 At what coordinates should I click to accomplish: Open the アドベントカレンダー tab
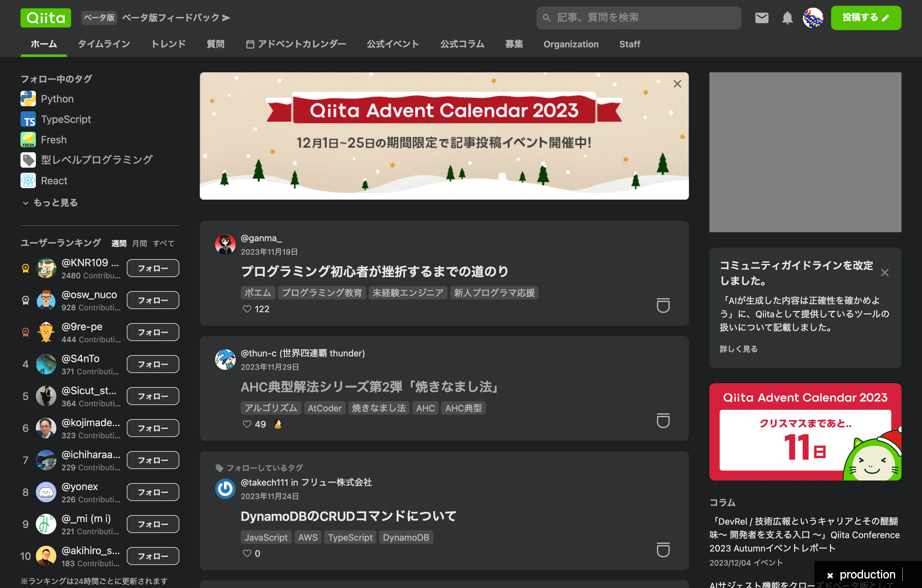296,44
